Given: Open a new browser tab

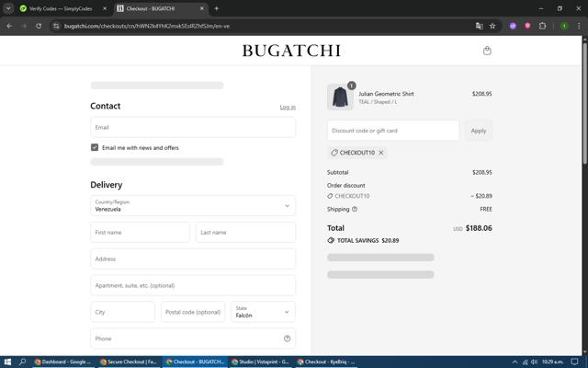Looking at the screenshot, I should tap(217, 8).
